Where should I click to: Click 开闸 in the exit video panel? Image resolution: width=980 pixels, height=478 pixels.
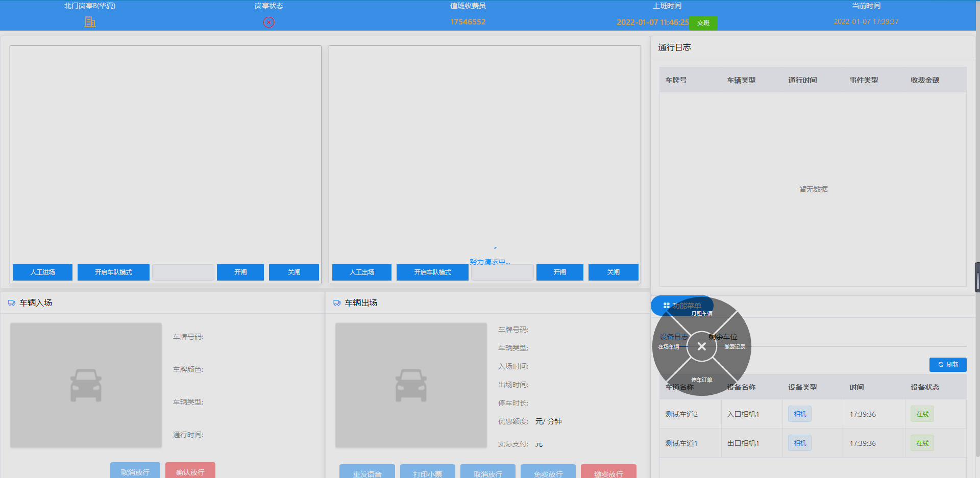560,272
